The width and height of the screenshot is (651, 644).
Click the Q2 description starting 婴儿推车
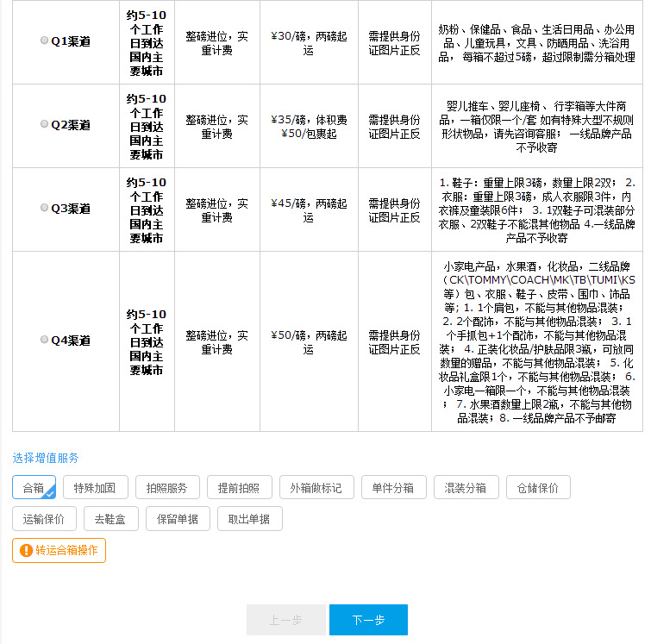(537, 126)
